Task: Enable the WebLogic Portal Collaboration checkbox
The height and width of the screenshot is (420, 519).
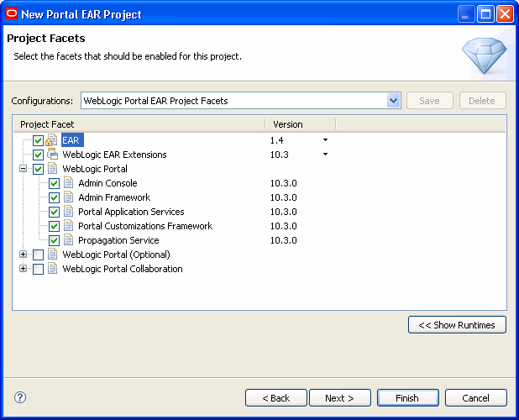Action: pos(38,269)
